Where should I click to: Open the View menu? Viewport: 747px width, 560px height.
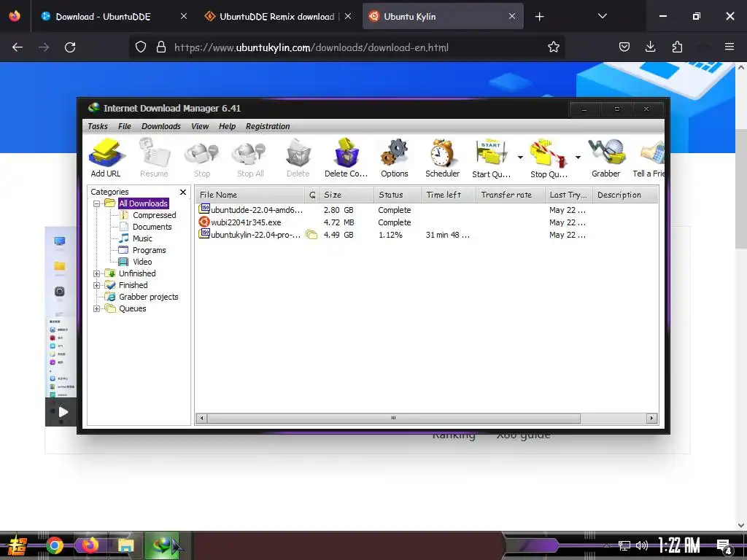pos(200,126)
